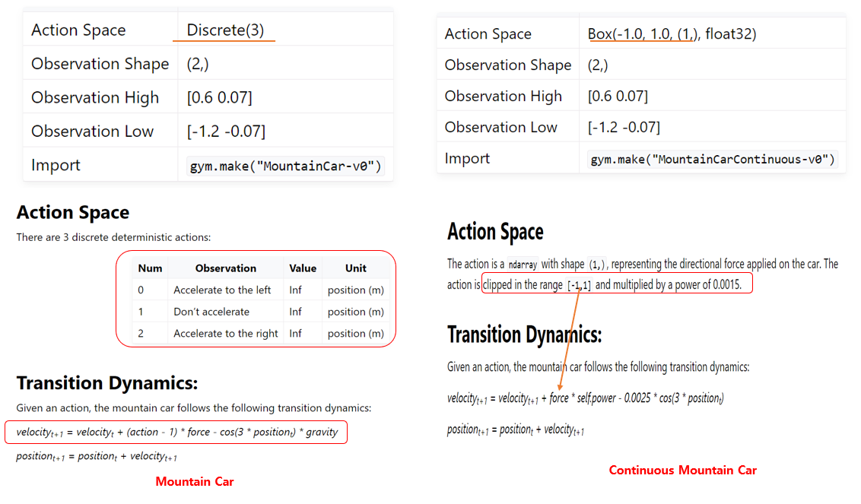Click the [0.6 0.07] value in MountainCarContinuous-v0 table
Screen dimensions: 861x504
point(617,96)
